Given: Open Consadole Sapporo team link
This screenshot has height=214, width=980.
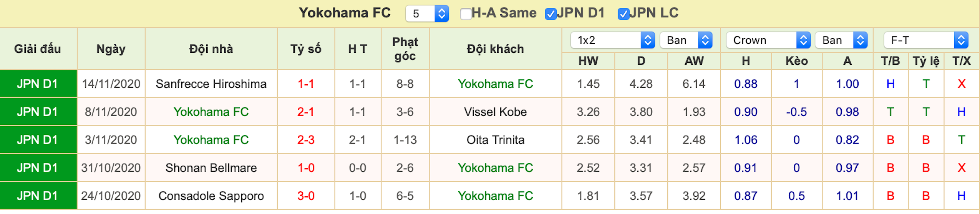Looking at the screenshot, I should coord(211,196).
